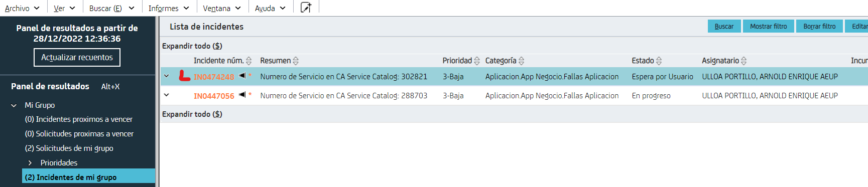The width and height of the screenshot is (868, 187).
Task: Expand row details for incident IN0447056
Action: coord(167,95)
